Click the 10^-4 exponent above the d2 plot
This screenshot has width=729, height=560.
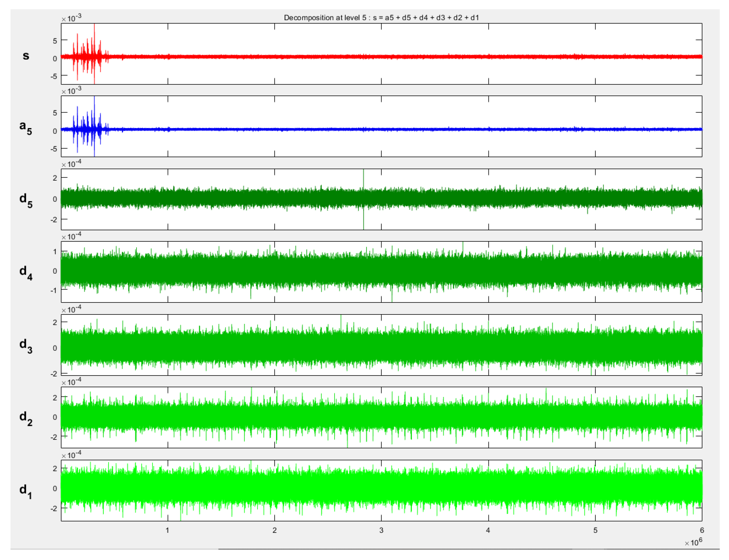point(71,382)
